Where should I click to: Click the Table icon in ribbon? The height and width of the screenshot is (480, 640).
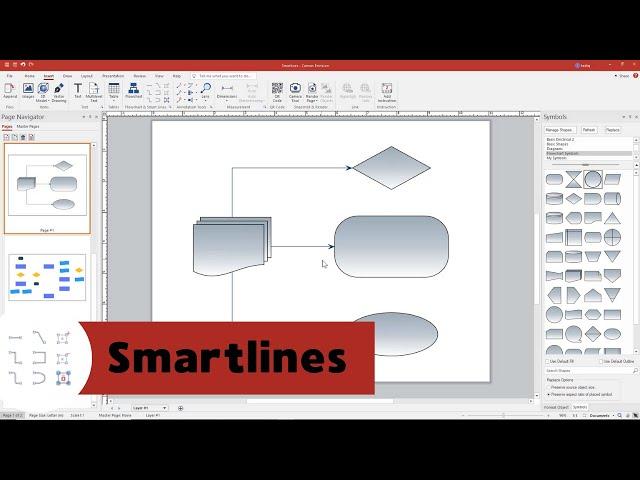114,88
